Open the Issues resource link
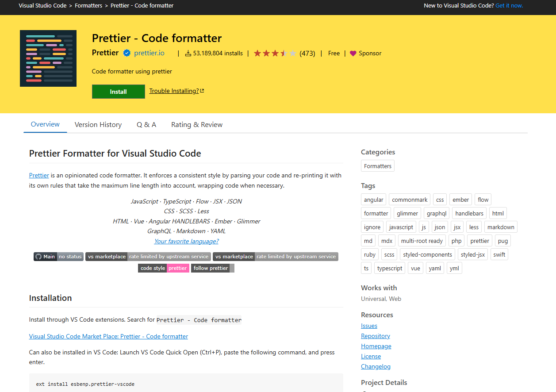Image resolution: width=556 pixels, height=392 pixels. (369, 326)
